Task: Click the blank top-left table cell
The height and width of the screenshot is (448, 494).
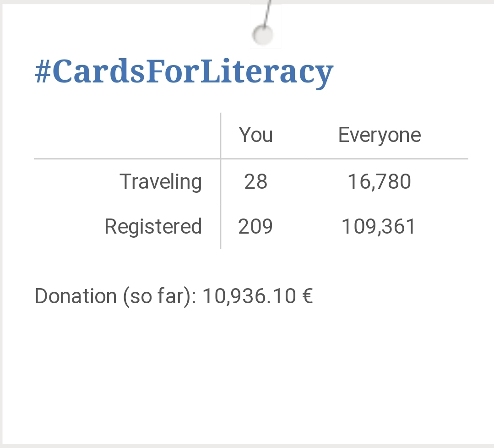Action: click(127, 136)
